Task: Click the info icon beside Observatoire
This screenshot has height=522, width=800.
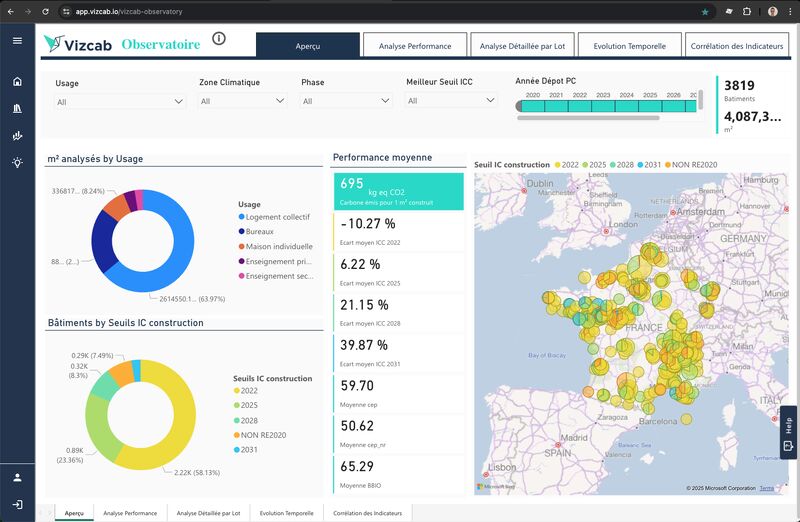Action: click(x=219, y=39)
